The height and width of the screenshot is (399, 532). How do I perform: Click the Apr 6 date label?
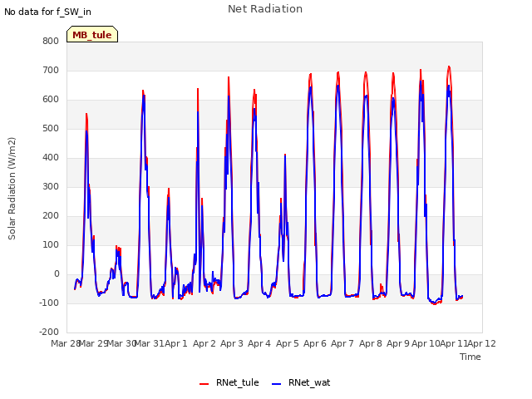315,343
